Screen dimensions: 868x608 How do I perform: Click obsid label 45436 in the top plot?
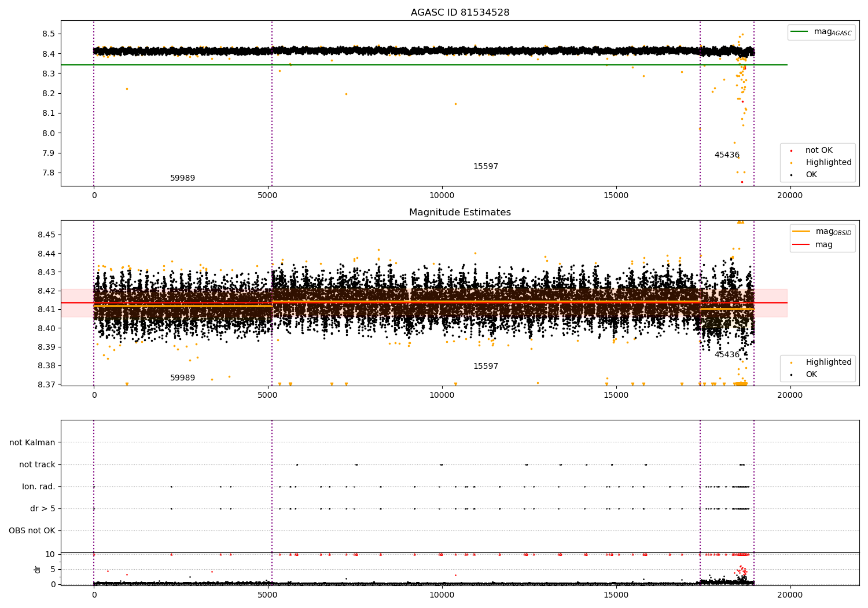[727, 155]
